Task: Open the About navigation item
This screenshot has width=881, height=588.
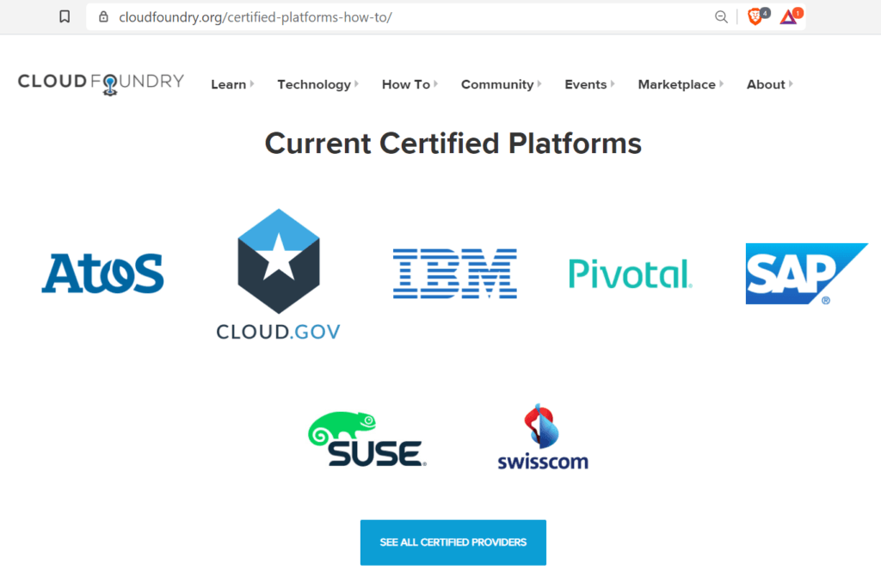Action: 766,84
